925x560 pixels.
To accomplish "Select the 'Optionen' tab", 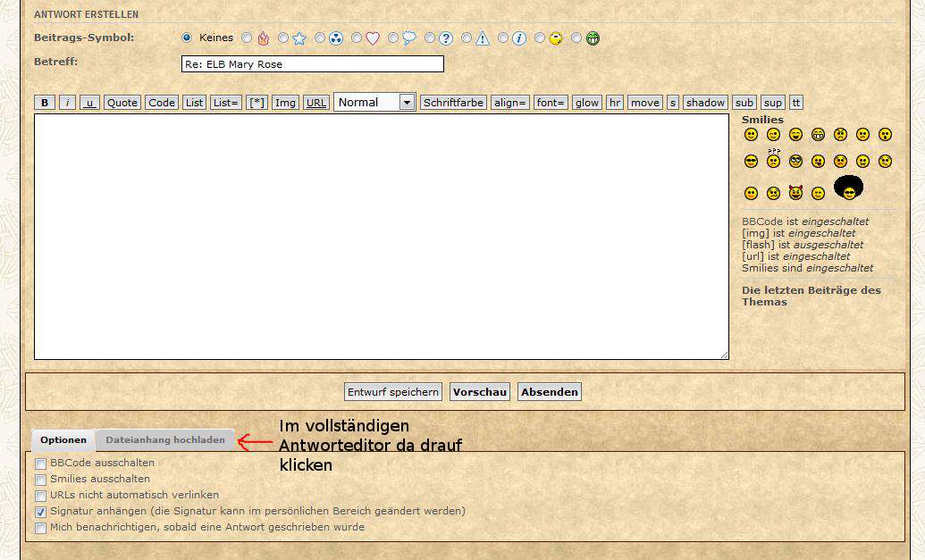I will click(63, 440).
